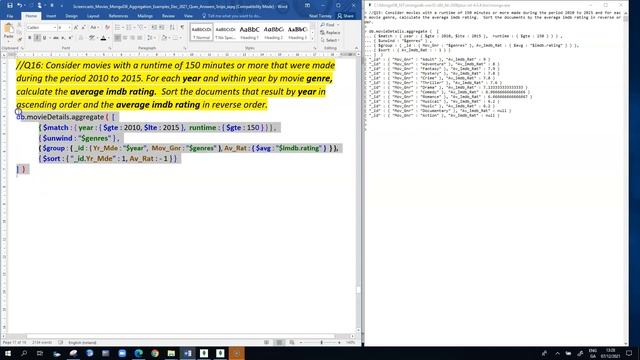Justify the paragraph text

(x=140, y=38)
